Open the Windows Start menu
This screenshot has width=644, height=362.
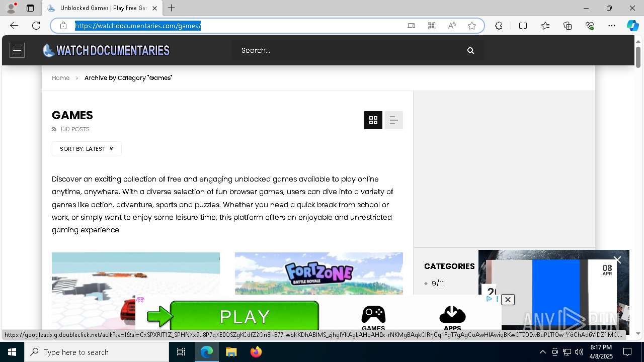(12, 352)
